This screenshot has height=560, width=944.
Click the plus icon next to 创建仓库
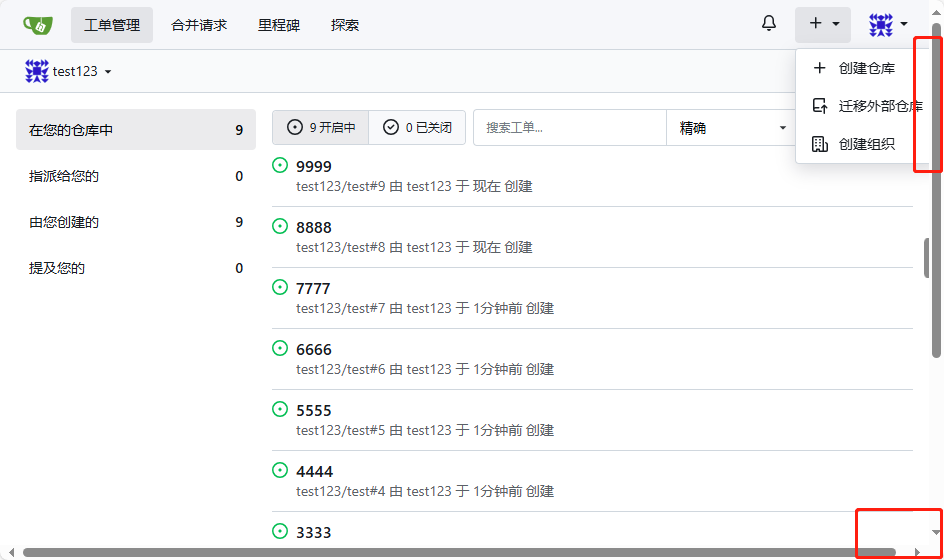tap(820, 69)
